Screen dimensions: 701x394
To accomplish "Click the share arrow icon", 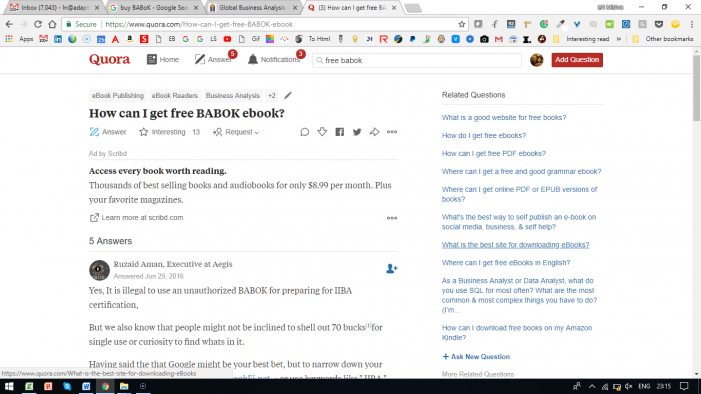I will click(374, 132).
